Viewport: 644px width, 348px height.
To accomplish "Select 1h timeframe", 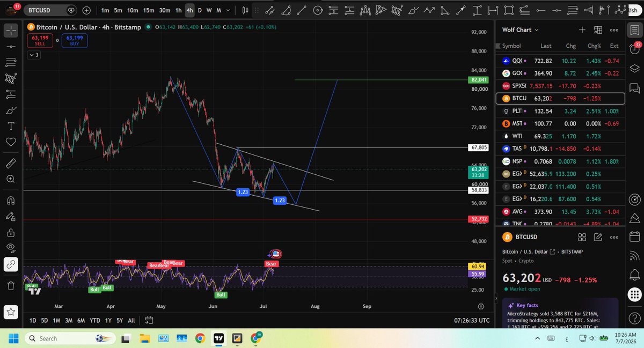I will tap(178, 10).
